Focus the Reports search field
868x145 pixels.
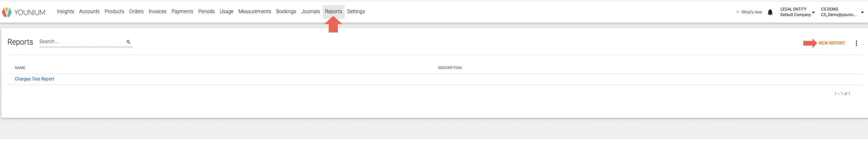(x=82, y=42)
